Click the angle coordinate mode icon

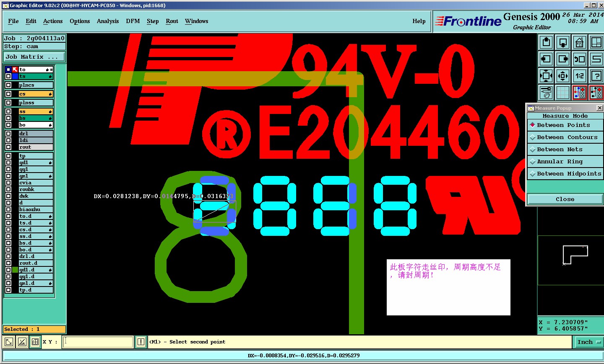(x=22, y=342)
